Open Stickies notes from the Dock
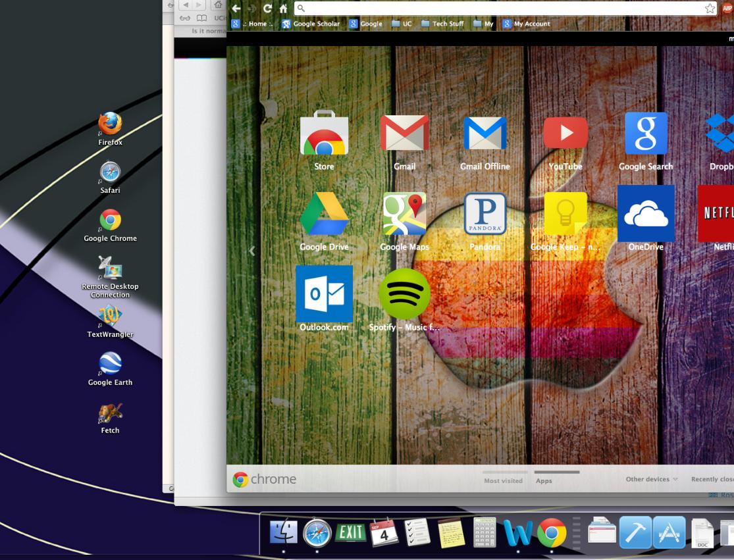734x560 pixels. (x=451, y=533)
